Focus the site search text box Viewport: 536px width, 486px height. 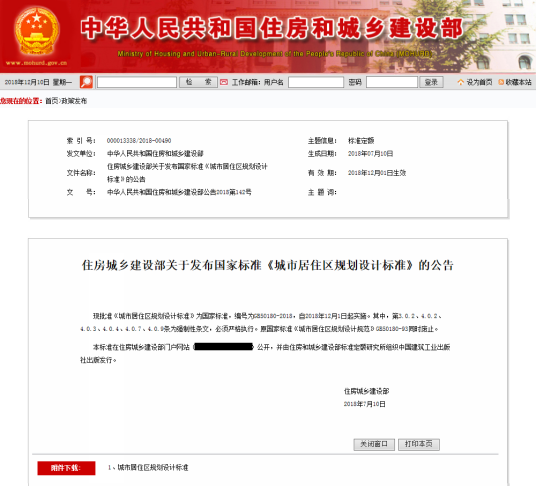tap(137, 82)
